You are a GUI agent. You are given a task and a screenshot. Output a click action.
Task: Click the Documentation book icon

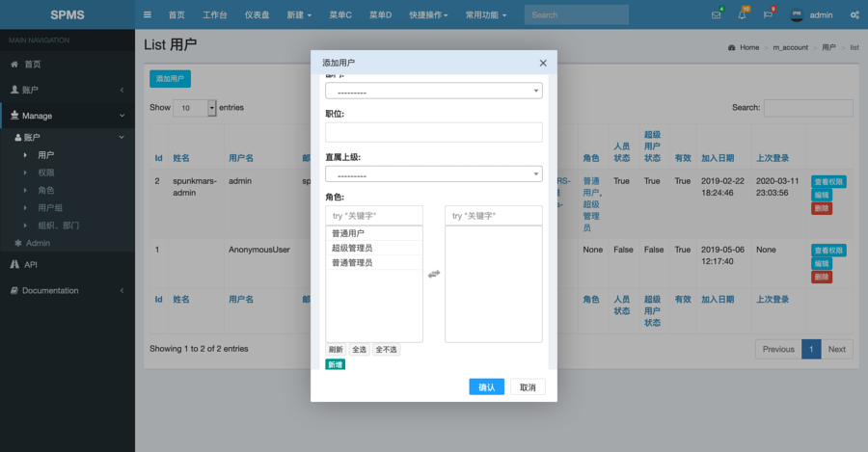click(14, 290)
